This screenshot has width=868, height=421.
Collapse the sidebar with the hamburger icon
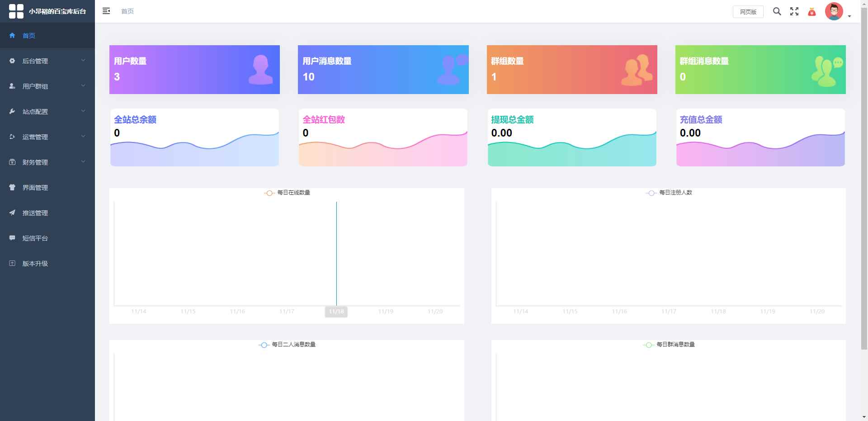tap(106, 11)
